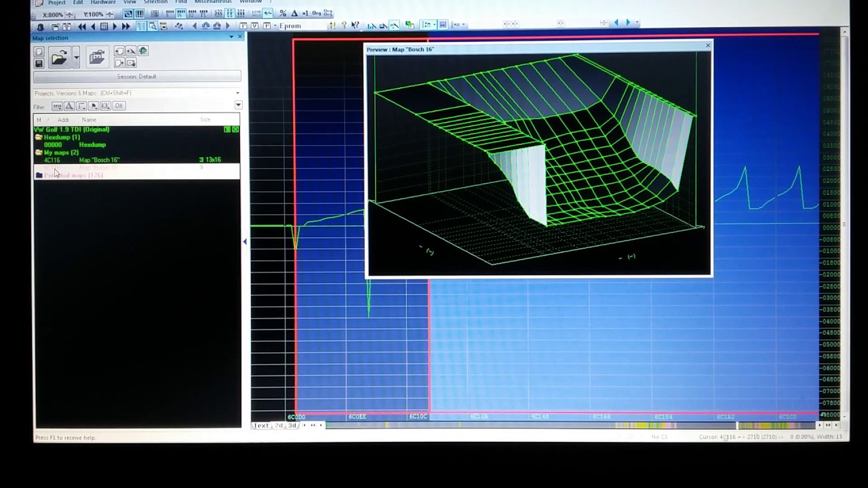Click the new document icon in Map selection

[39, 52]
